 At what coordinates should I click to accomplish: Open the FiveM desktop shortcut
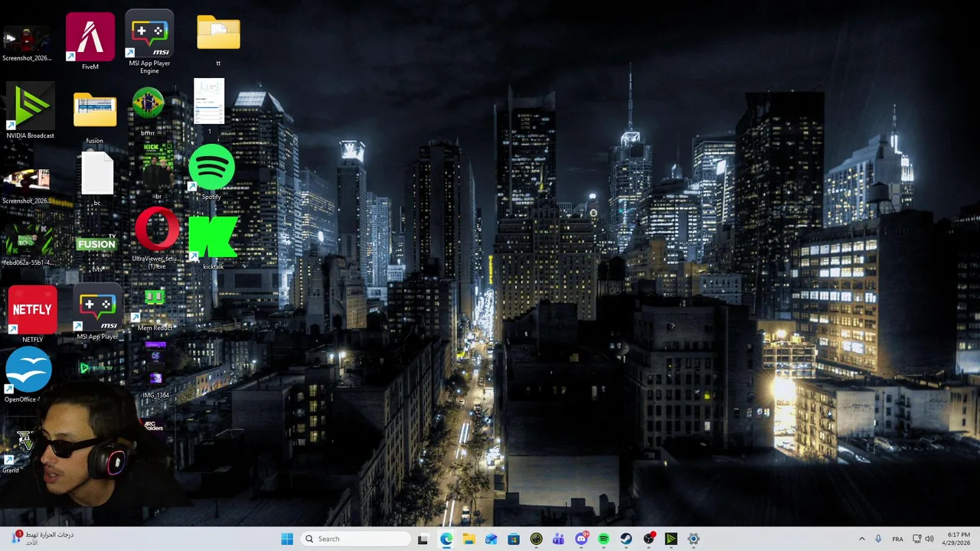pyautogui.click(x=90, y=41)
